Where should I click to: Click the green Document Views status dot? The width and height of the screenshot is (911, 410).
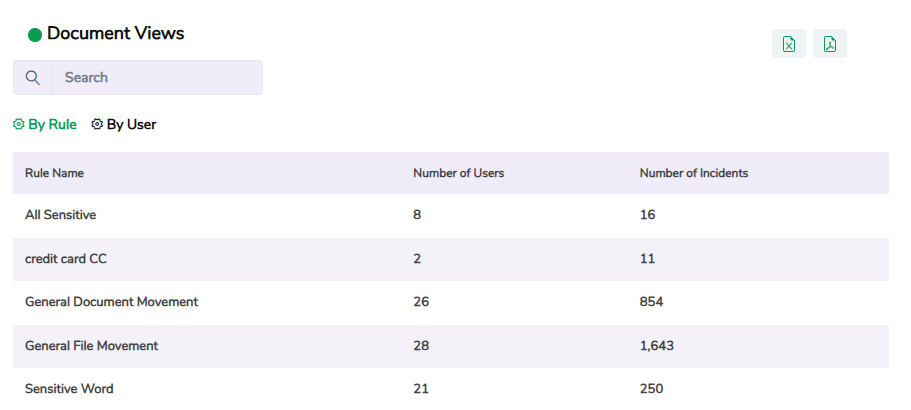(35, 35)
